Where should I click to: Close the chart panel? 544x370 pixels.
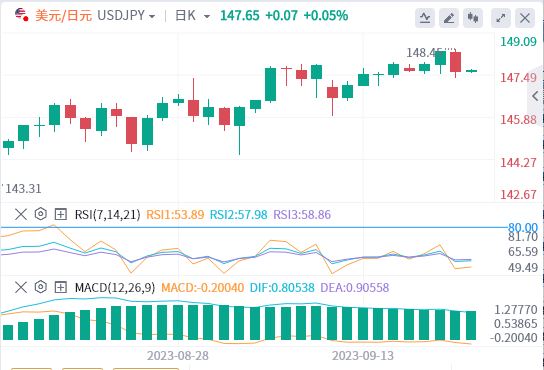(x=525, y=18)
